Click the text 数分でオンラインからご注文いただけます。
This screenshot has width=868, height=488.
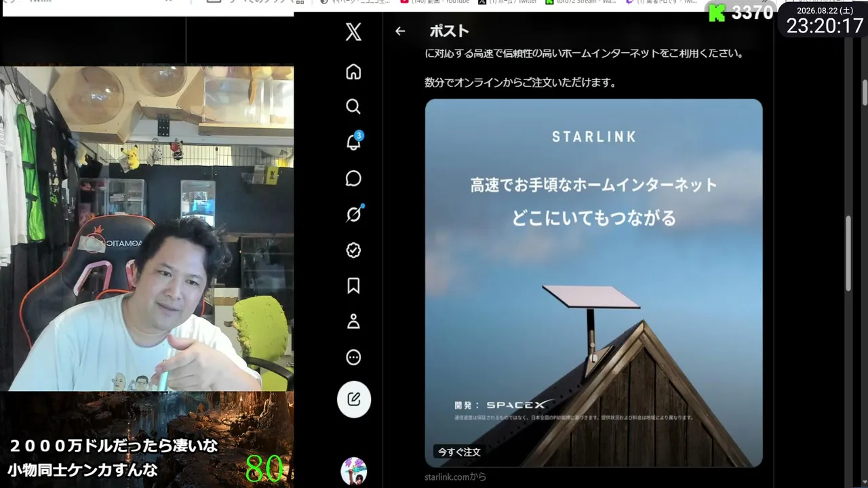click(x=520, y=83)
